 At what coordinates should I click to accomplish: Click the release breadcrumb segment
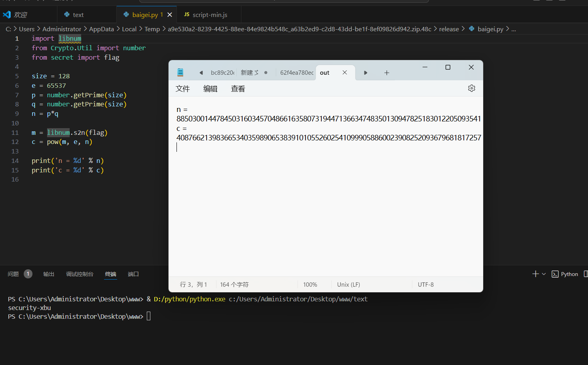click(449, 29)
